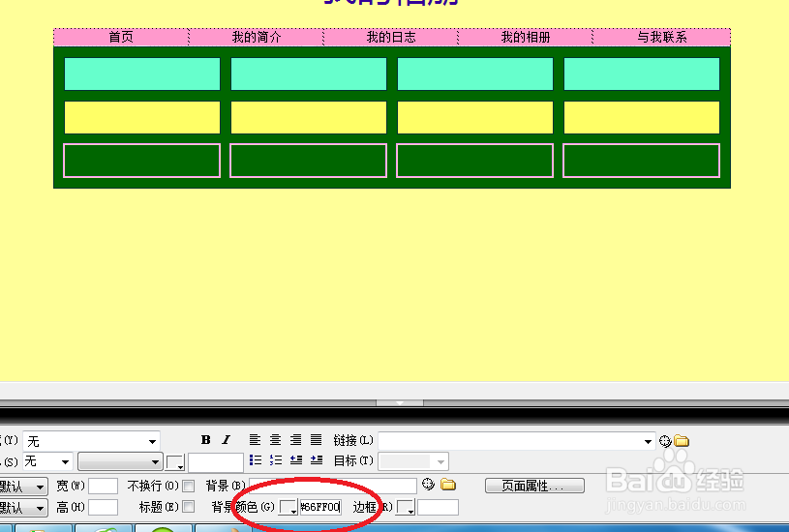
Task: Select the 首页 navigation cell
Action: 121,37
